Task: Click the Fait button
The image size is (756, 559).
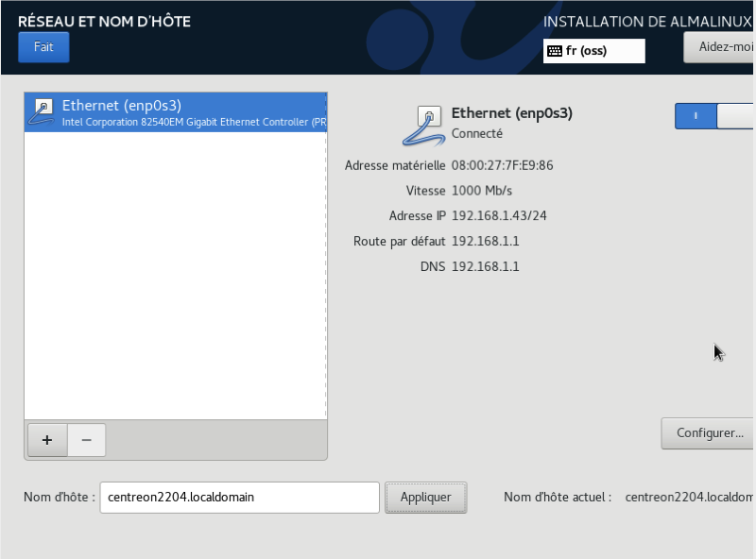Action: pos(43,47)
